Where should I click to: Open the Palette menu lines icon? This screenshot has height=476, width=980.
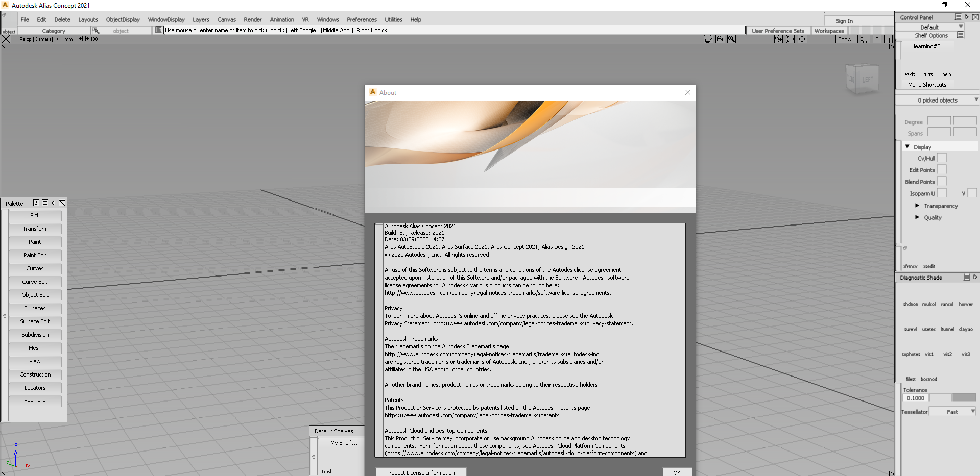click(x=45, y=203)
